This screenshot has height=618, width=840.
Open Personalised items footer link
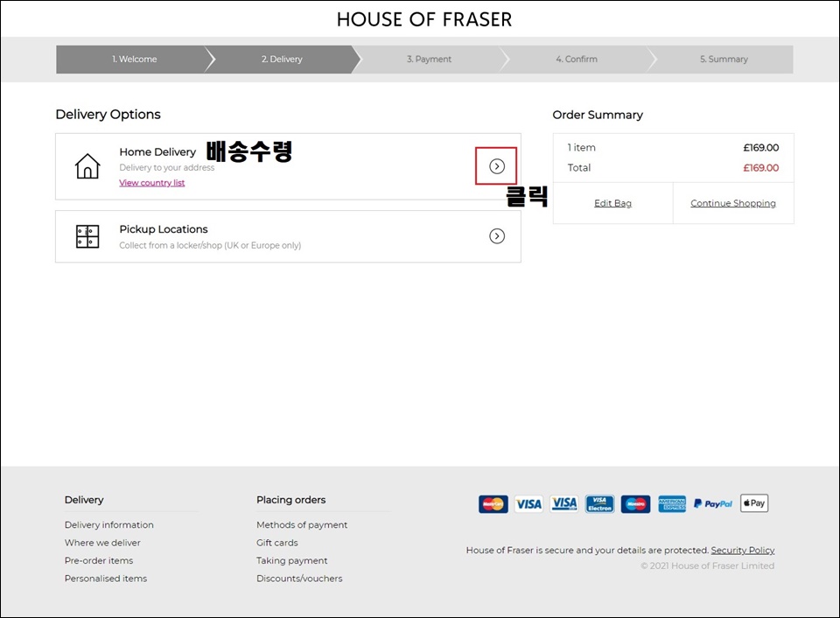pyautogui.click(x=106, y=579)
